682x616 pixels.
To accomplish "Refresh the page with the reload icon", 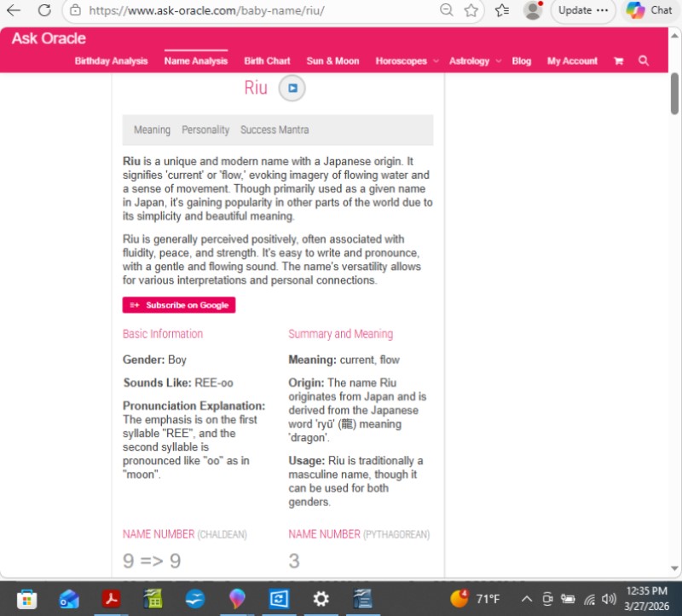I will coord(44,10).
